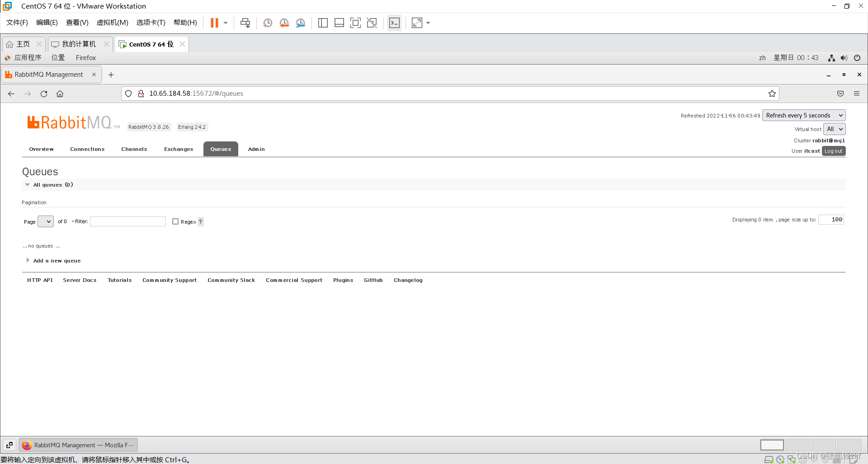
Task: Open the pause button dropdown arrow
Action: click(226, 23)
